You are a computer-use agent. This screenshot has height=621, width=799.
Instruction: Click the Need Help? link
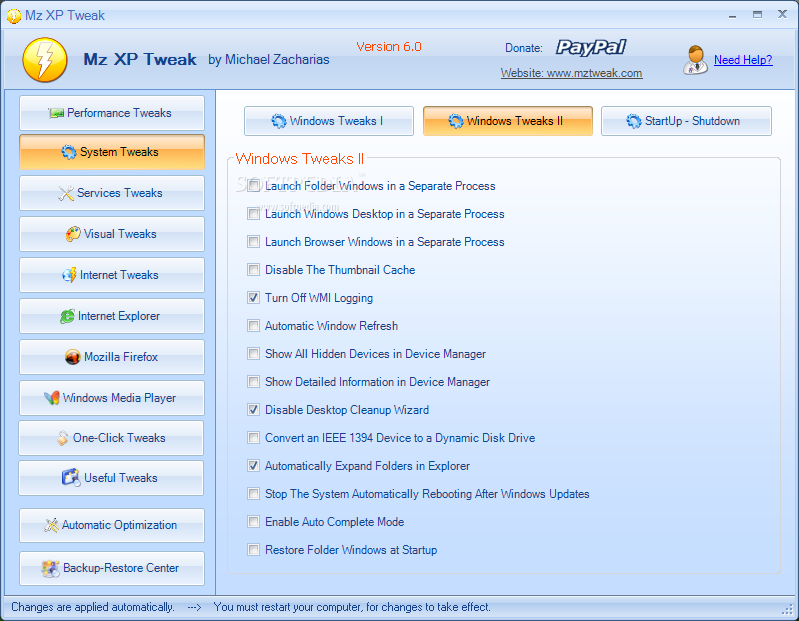(x=743, y=60)
